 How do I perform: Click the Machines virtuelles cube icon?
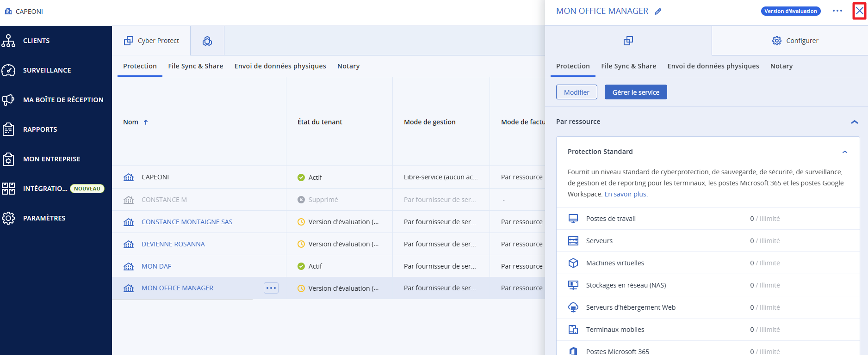[573, 263]
